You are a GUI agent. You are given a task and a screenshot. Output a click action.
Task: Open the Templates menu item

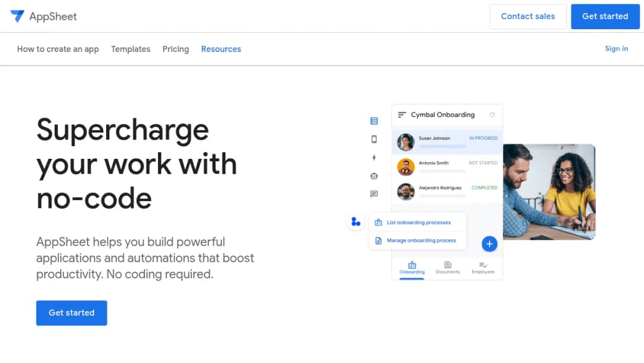pos(131,49)
